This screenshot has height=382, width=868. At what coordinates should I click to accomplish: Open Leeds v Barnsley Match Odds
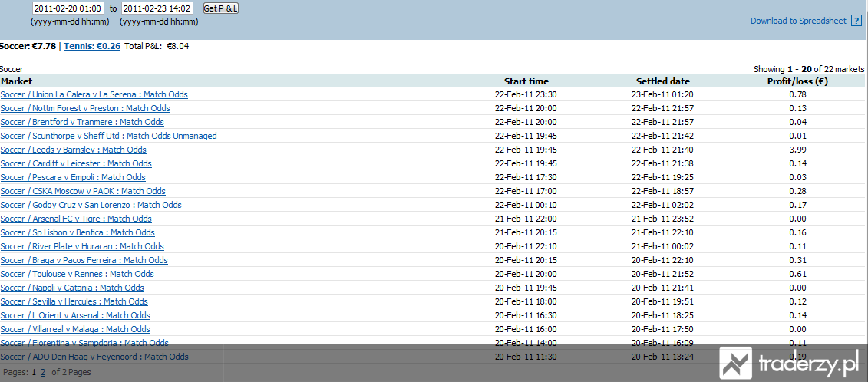[x=73, y=150]
